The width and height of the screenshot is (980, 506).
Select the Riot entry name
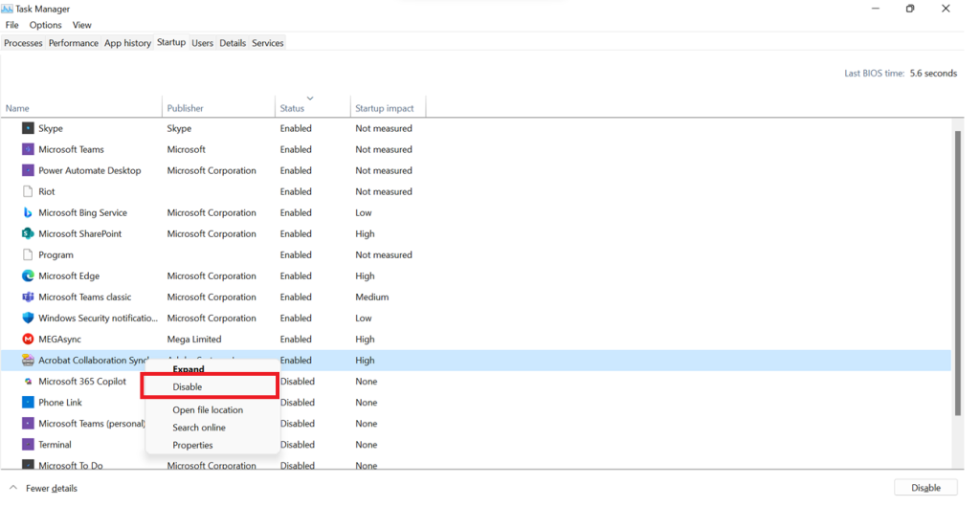pos(47,191)
